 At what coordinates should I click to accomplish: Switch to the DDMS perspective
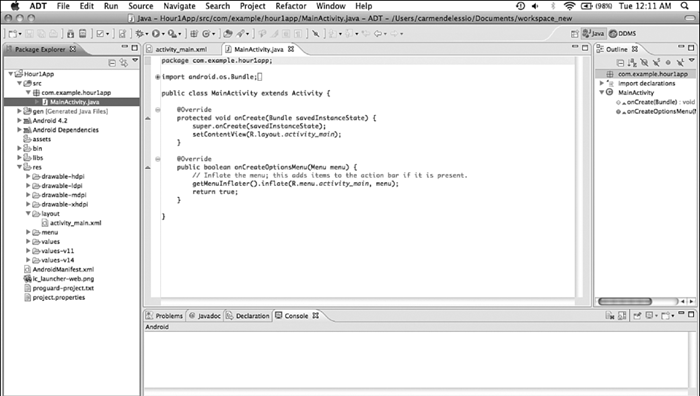(x=622, y=33)
